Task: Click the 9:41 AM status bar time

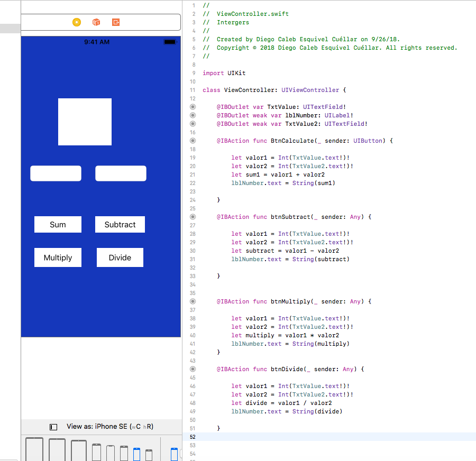Action: (x=97, y=42)
